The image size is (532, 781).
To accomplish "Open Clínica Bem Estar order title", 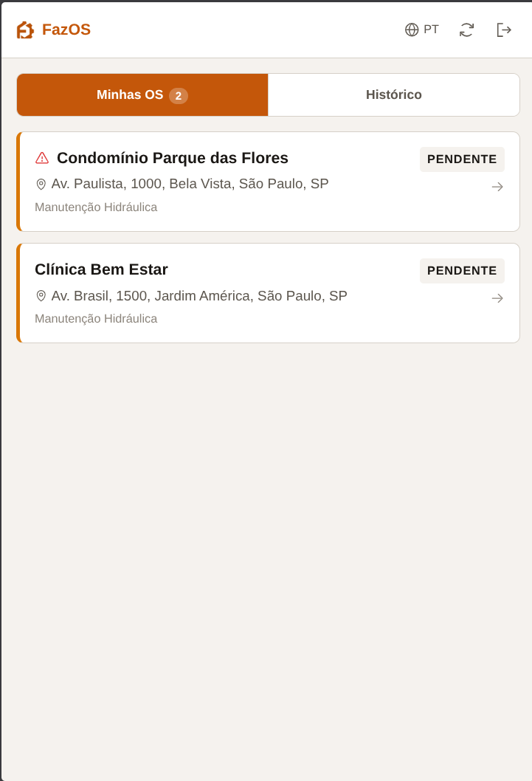I will [101, 269].
